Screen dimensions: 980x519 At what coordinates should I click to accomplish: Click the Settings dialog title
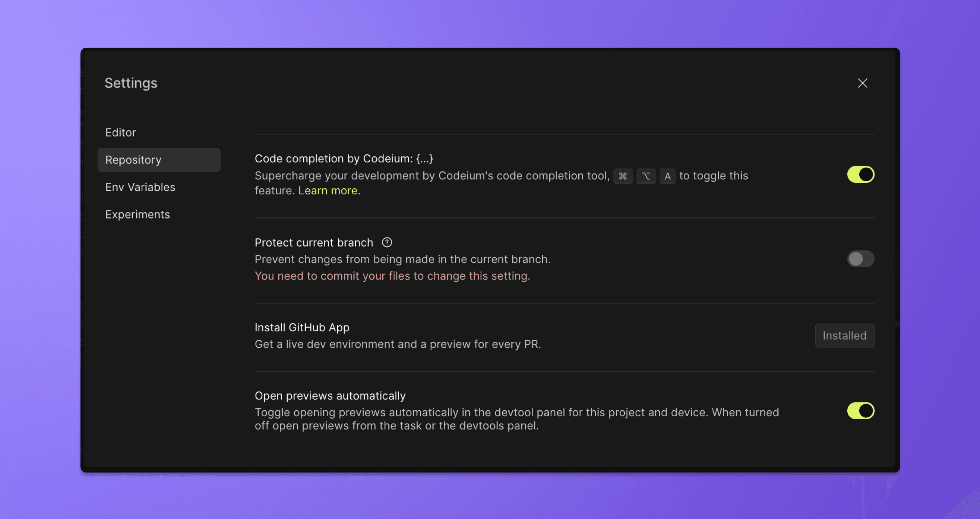131,83
